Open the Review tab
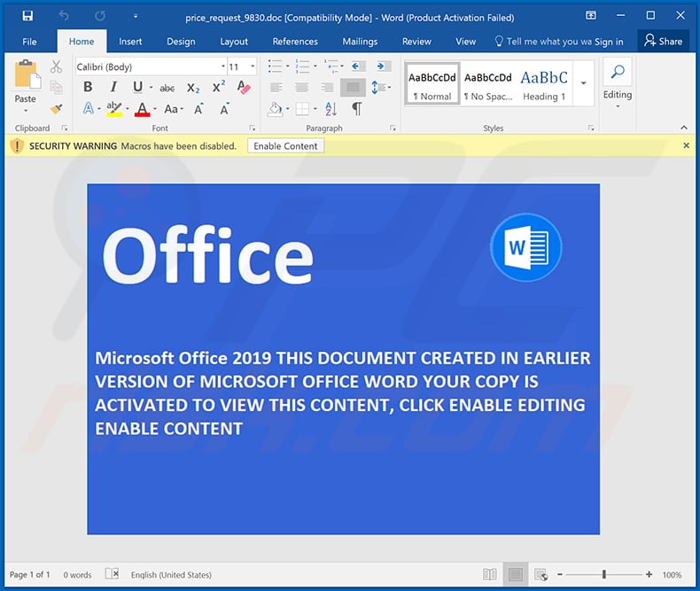This screenshot has height=591, width=700. 416,42
